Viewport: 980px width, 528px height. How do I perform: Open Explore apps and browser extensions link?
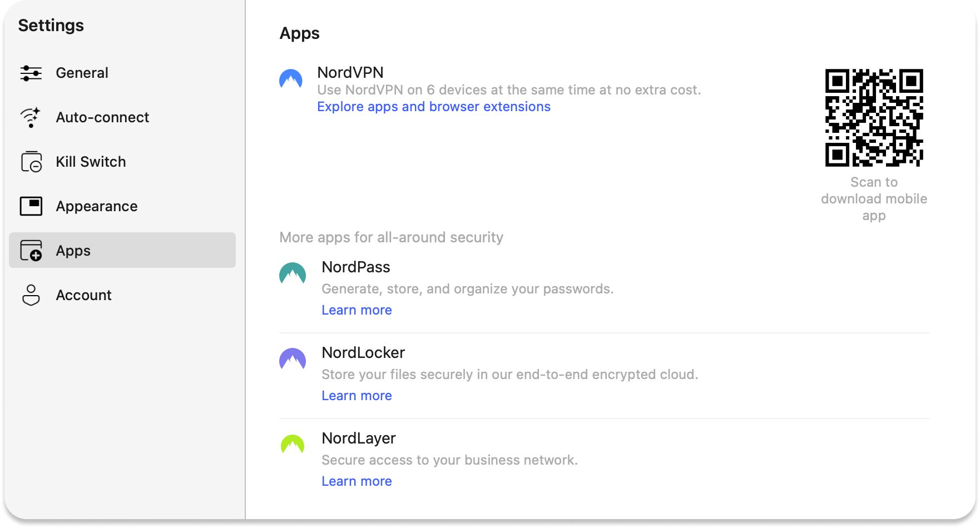433,107
